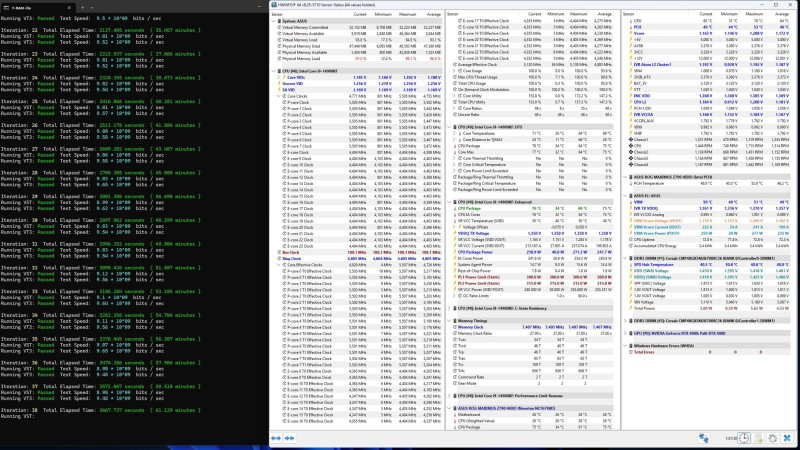Reset min/max values with the clock icon
This screenshot has width=800, height=450.
coord(744,438)
